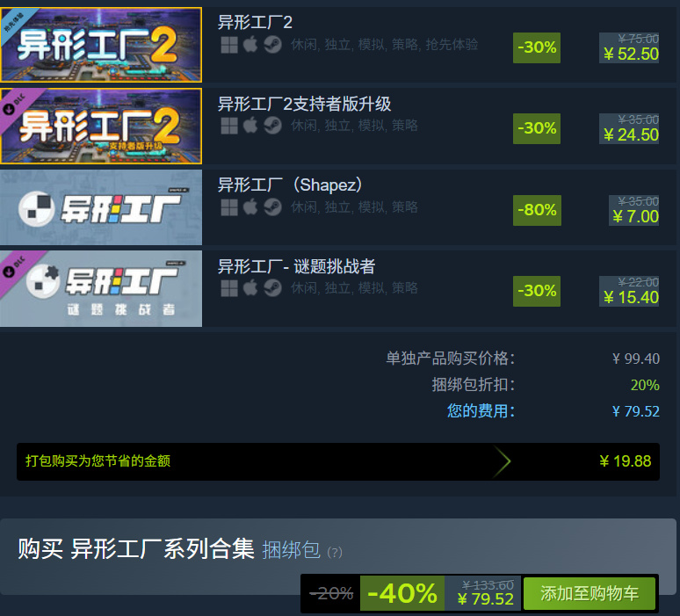Open 异形工厂2 title link
Screen dimensions: 680x616
pos(255,22)
